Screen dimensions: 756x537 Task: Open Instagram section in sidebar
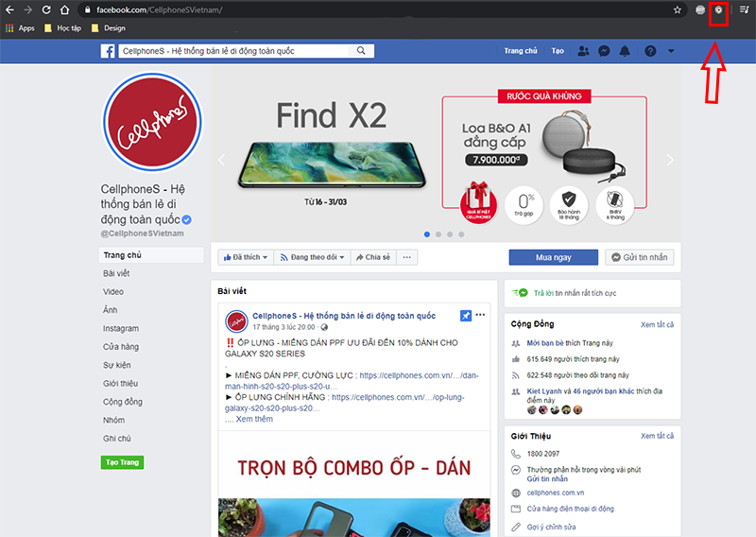[121, 329]
